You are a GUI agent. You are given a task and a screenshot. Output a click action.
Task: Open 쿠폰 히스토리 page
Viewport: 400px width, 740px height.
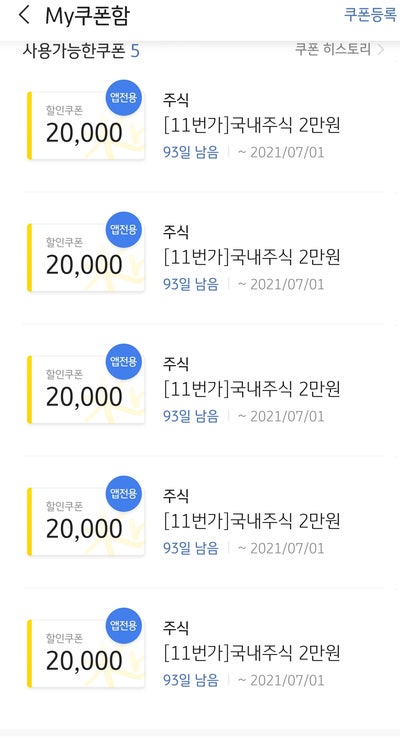coord(333,49)
